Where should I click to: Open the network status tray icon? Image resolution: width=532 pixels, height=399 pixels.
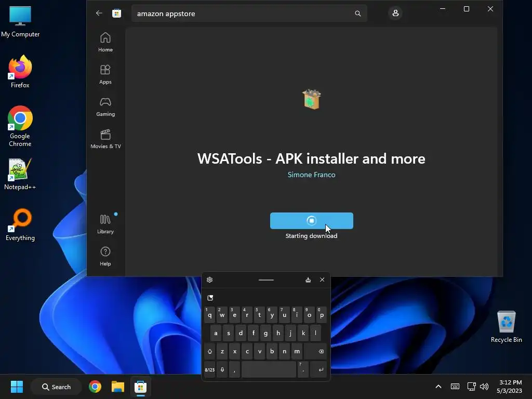point(471,387)
